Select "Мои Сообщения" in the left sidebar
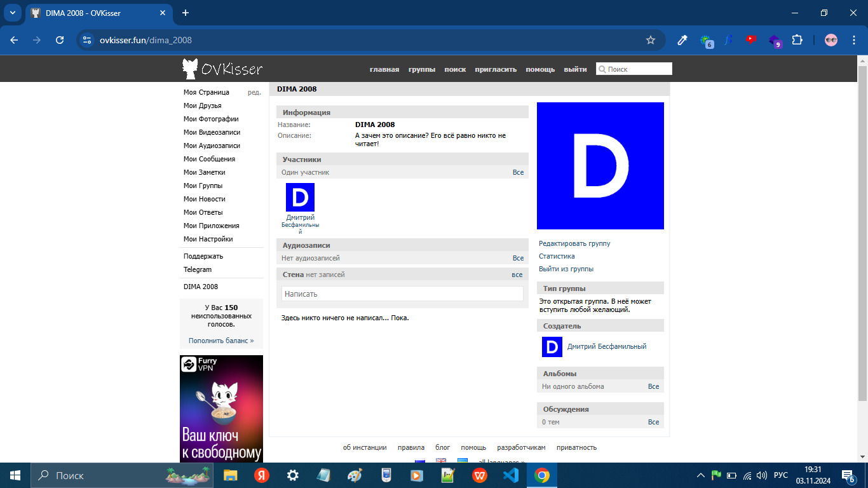 (209, 159)
